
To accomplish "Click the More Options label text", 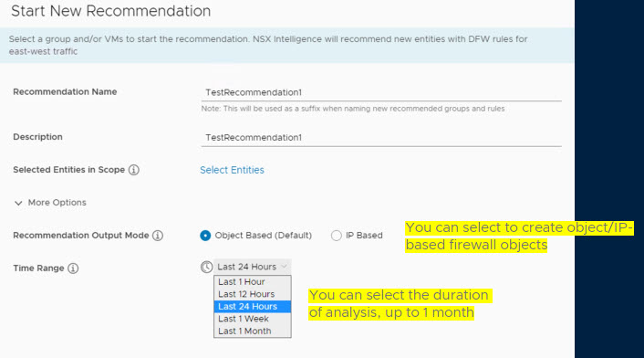I will [x=57, y=203].
